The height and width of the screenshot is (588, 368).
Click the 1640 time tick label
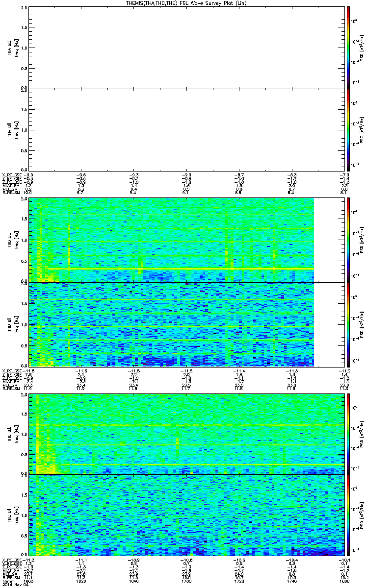click(133, 581)
